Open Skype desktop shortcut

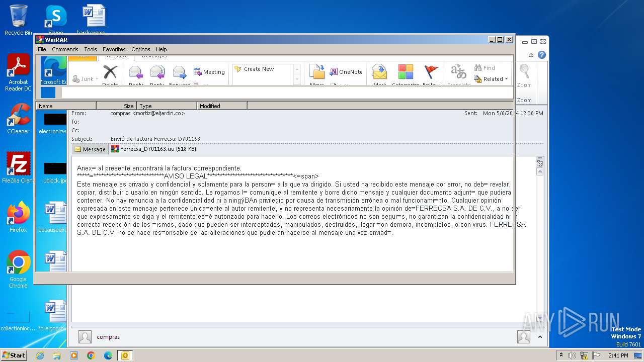tap(55, 20)
